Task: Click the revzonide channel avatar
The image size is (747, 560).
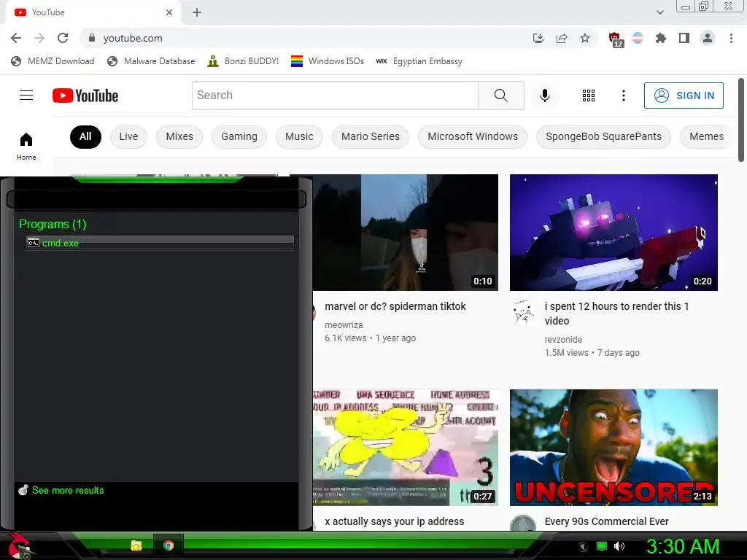Action: coord(523,311)
